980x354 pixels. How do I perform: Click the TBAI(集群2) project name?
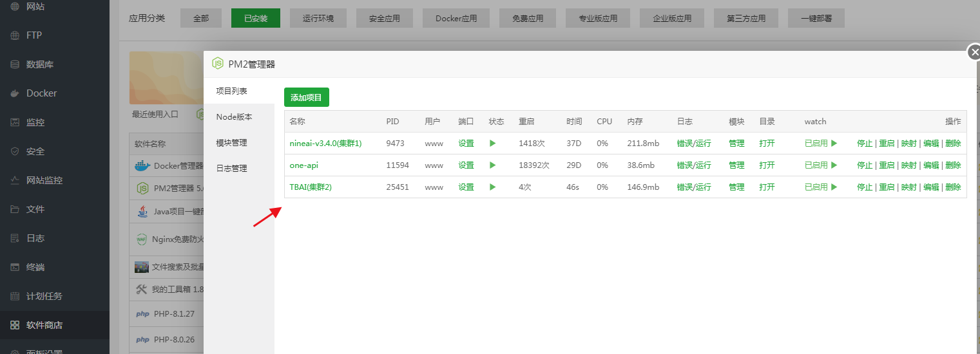311,187
